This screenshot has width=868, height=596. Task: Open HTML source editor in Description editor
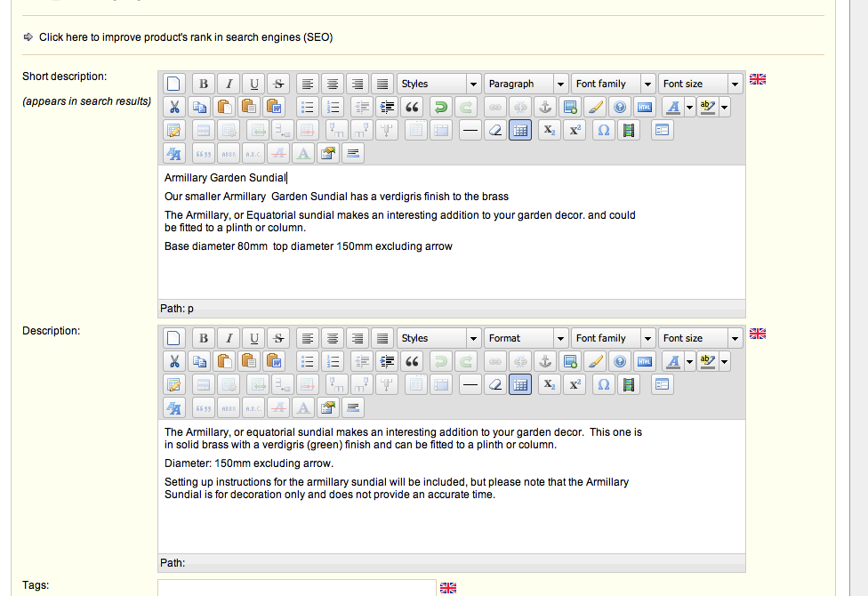(645, 361)
